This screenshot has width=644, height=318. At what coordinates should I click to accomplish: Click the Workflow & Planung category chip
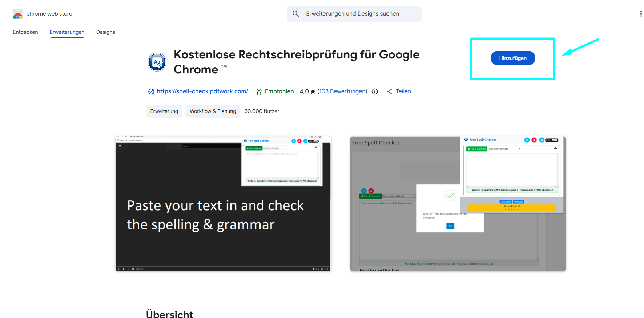tap(213, 111)
